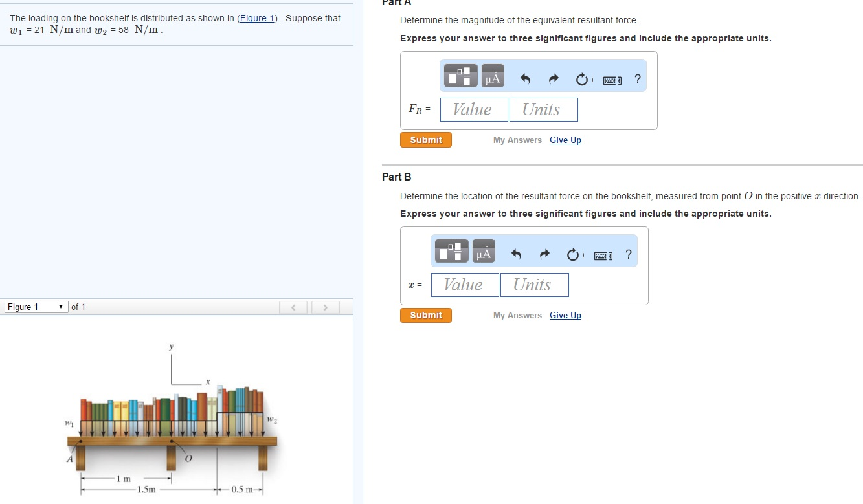The height and width of the screenshot is (504, 863).
Task: Click Give Up for Part A
Action: tap(565, 140)
